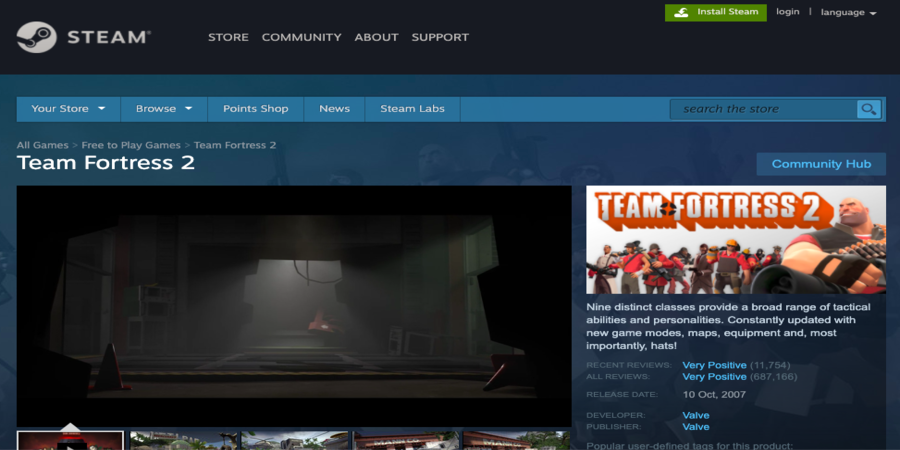Open the COMMUNITY menu
This screenshot has width=900, height=450.
[301, 37]
